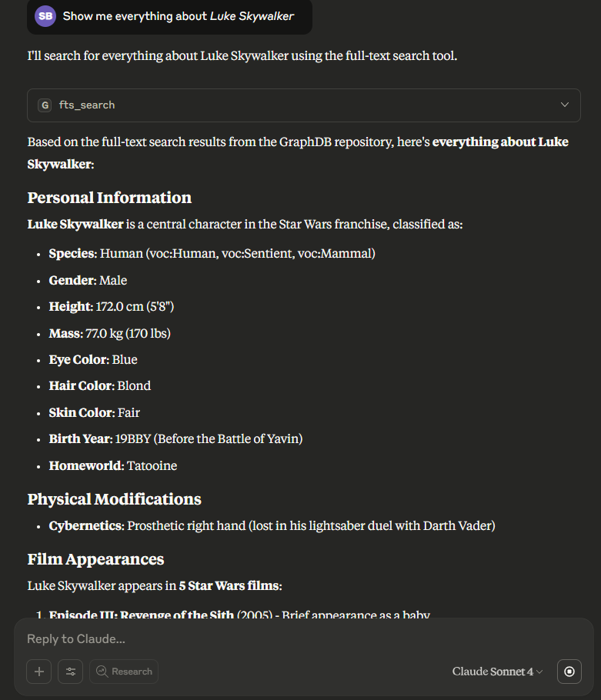Click the Gender: Male list item
601x700 pixels.
88,280
